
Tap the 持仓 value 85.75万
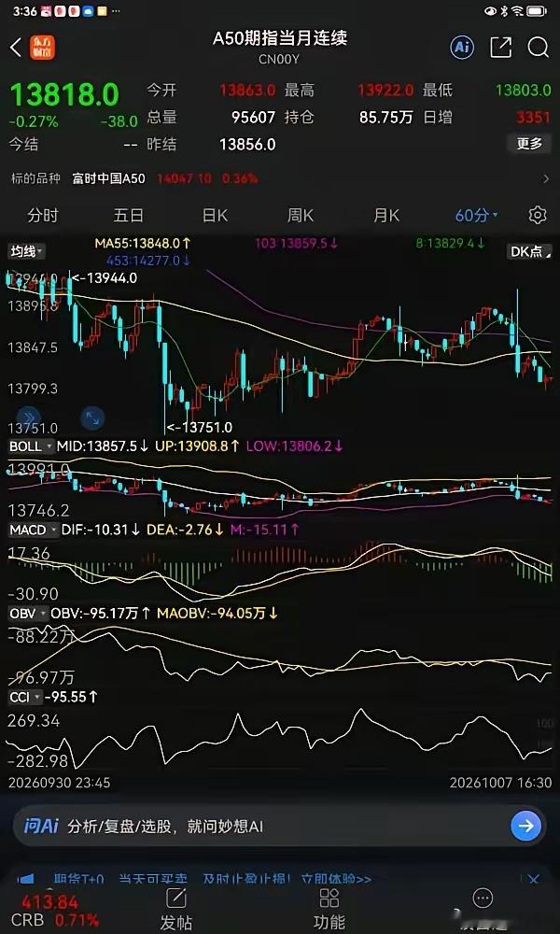(386, 118)
